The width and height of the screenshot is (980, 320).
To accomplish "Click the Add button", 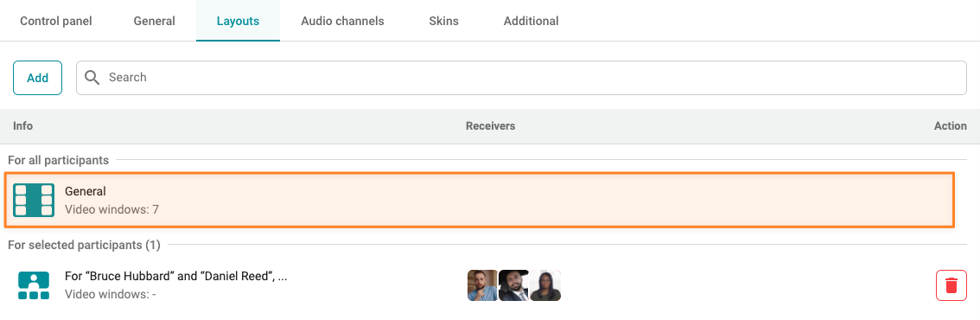I will point(37,78).
